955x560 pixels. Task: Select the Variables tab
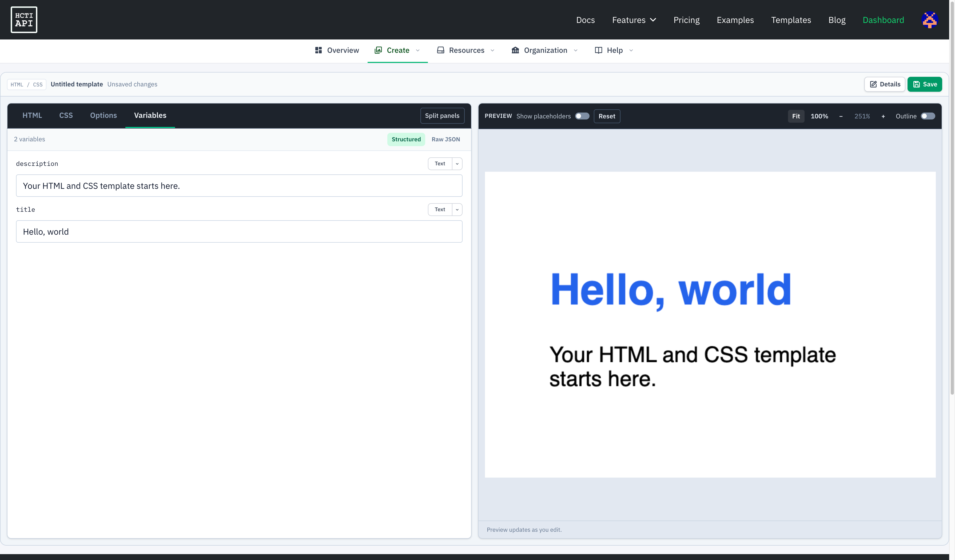pos(150,115)
